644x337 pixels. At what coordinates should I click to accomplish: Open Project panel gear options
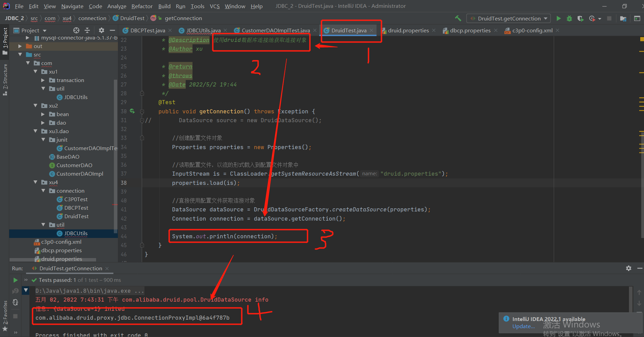coord(101,30)
